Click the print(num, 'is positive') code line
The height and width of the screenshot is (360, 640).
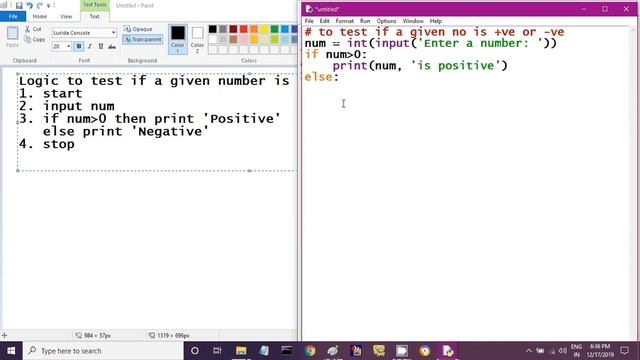(x=420, y=65)
